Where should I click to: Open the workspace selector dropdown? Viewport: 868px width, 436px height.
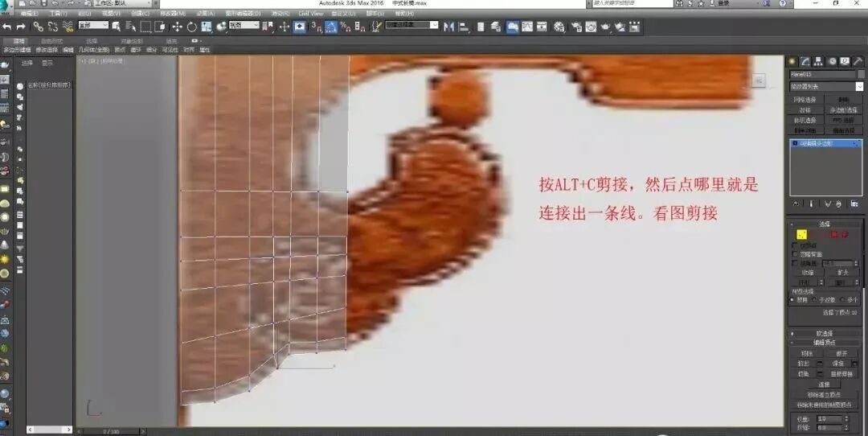[x=121, y=3]
